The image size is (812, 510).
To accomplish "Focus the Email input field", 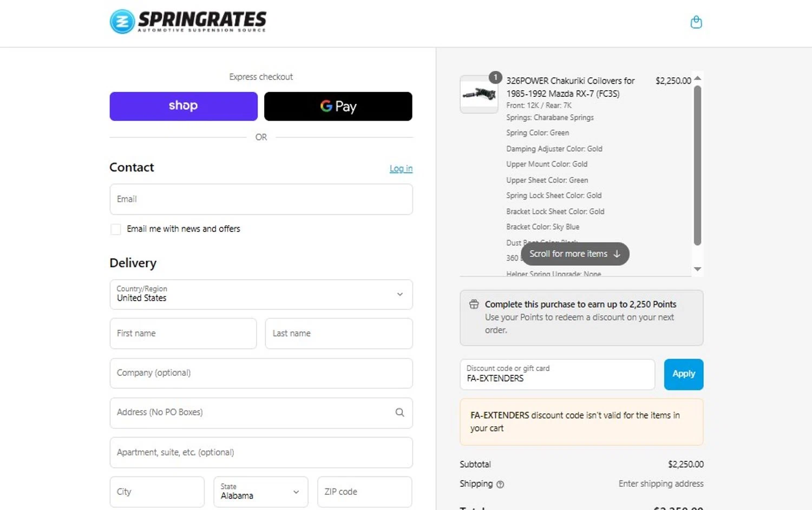I will (x=261, y=199).
